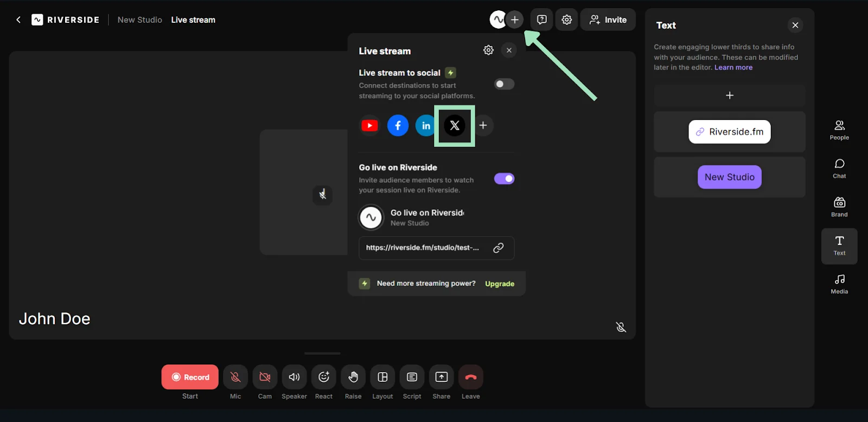Viewport: 868px width, 422px height.
Task: Start recording with the Record button
Action: 190,377
